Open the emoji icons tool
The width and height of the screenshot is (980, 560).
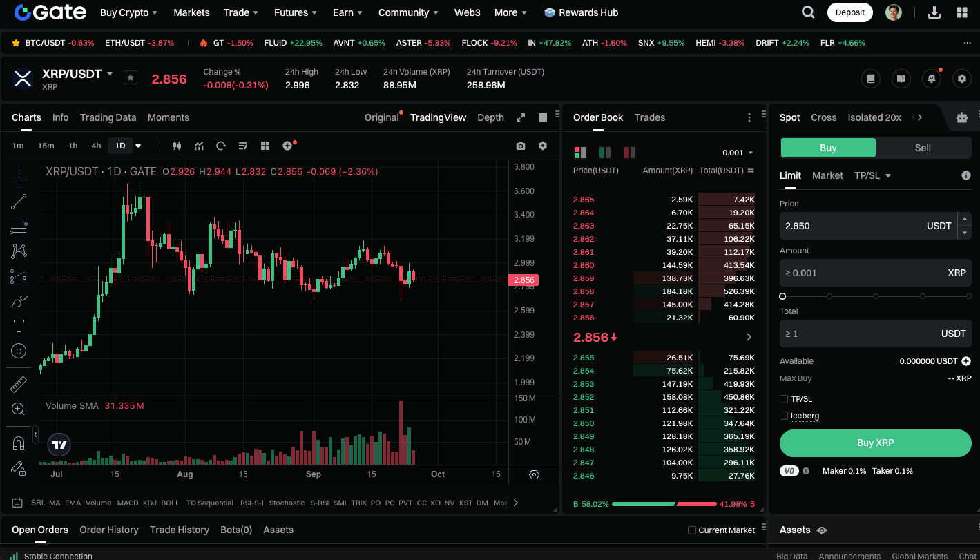click(19, 351)
